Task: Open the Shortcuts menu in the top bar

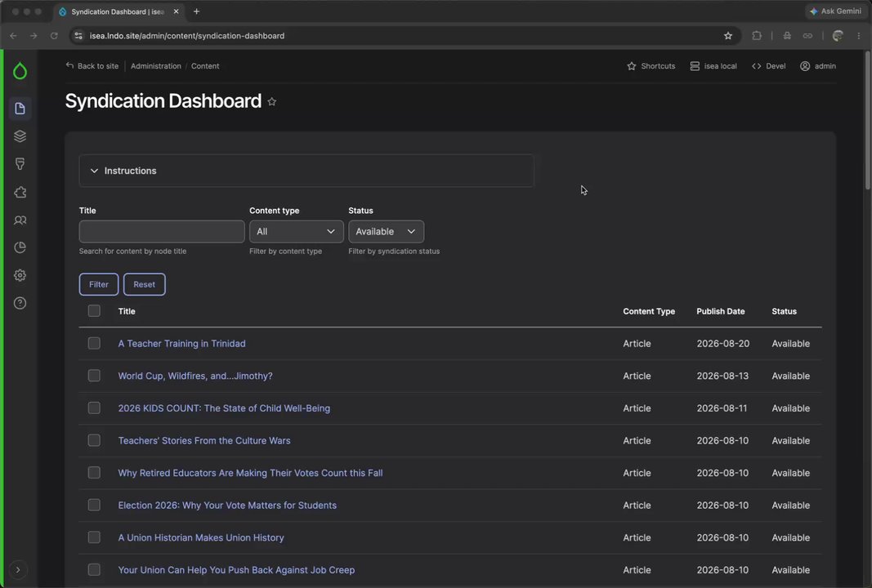Action: pos(651,66)
